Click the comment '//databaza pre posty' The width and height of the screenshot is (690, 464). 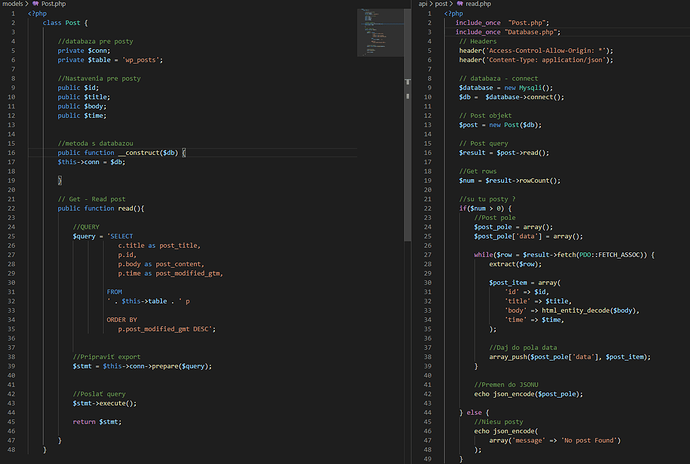coord(95,41)
